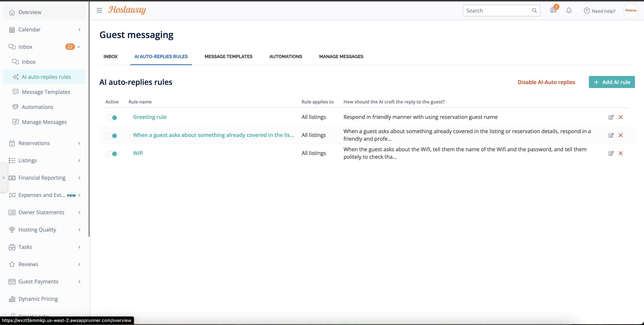Click the Dynamic Pricing chart icon

point(12,299)
